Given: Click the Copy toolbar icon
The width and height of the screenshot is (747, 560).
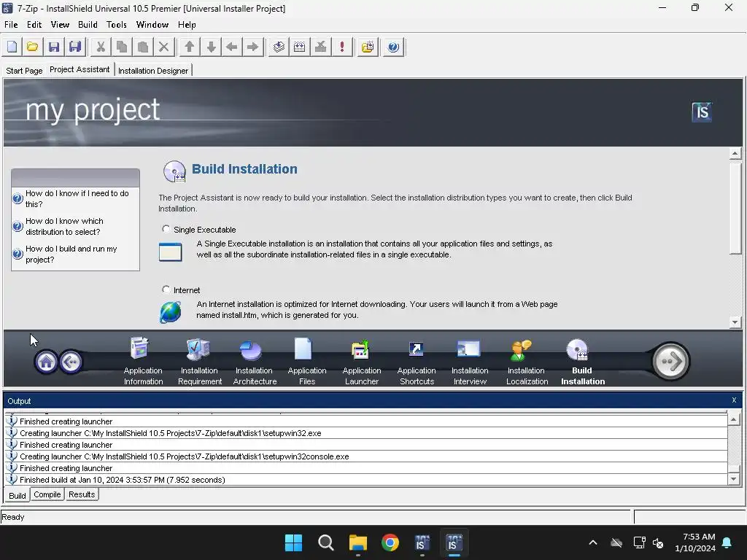Looking at the screenshot, I should tap(122, 47).
